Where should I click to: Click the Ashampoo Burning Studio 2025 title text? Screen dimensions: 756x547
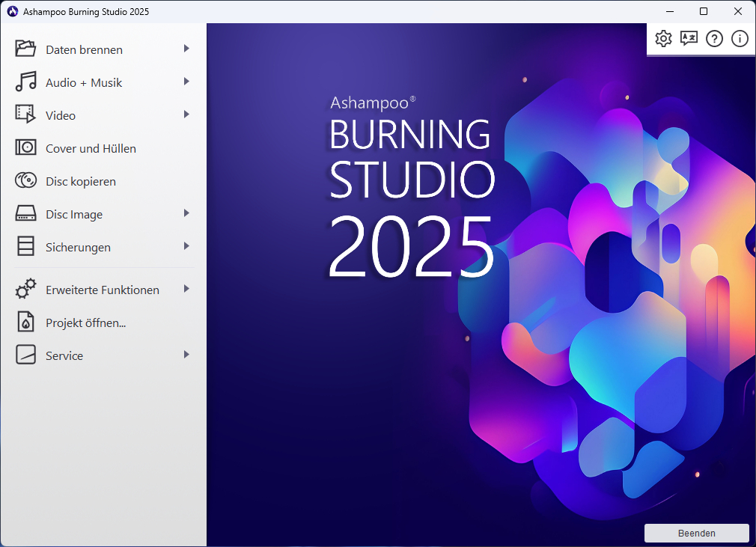86,11
